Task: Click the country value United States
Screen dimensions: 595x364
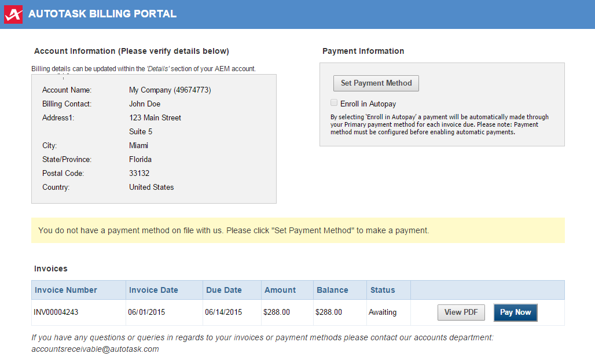Action: coord(152,187)
